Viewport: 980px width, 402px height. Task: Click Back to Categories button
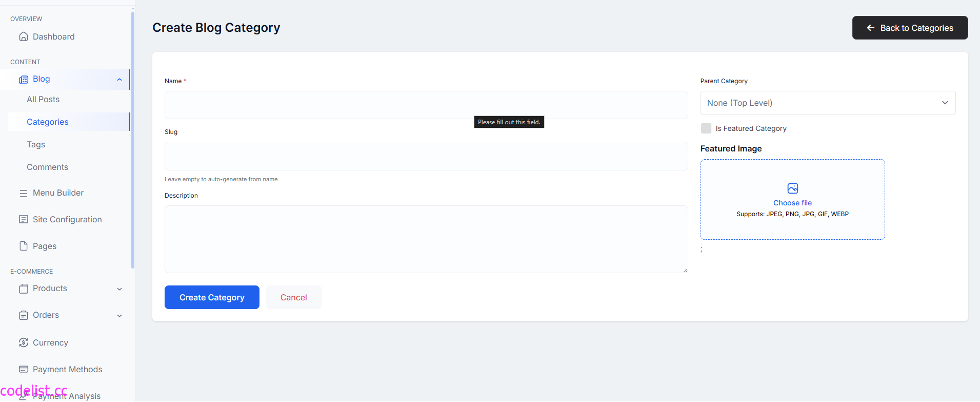[910, 28]
